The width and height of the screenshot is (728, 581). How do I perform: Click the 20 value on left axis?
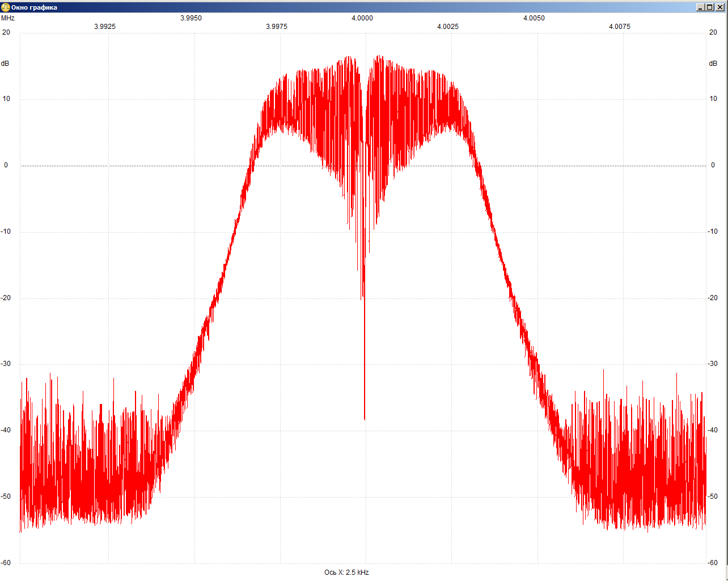6,32
